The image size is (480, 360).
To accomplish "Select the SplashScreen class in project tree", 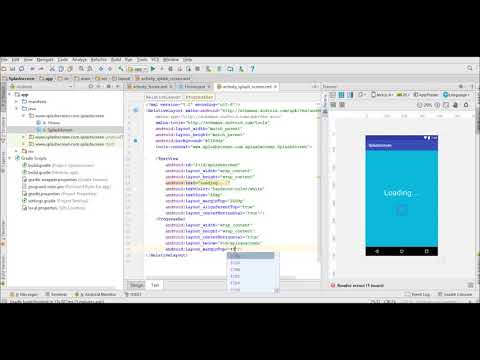I will tap(60, 130).
